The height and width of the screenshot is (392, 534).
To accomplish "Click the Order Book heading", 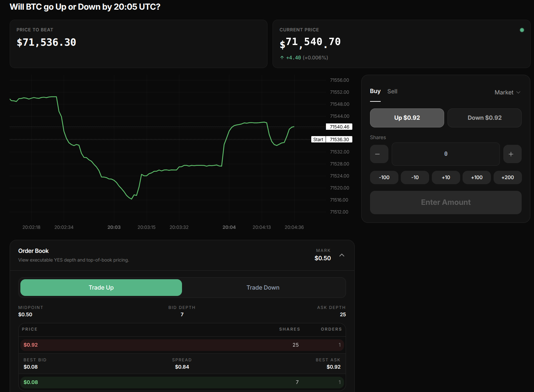I will [33, 251].
